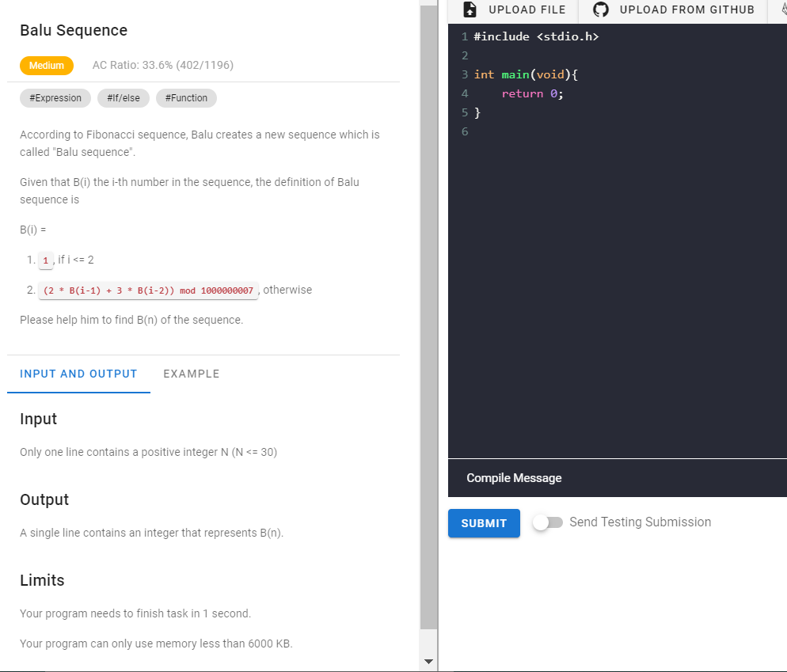The height and width of the screenshot is (672, 787).
Task: Select the #If/else tag
Action: pyautogui.click(x=123, y=97)
